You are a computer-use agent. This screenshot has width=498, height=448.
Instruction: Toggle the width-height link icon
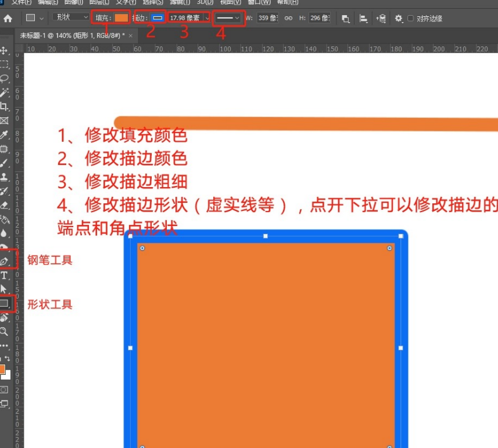[288, 19]
